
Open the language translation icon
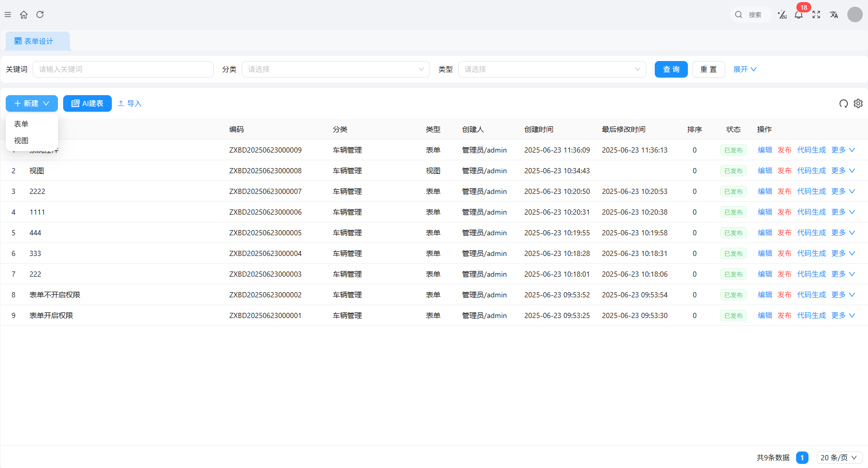point(834,14)
